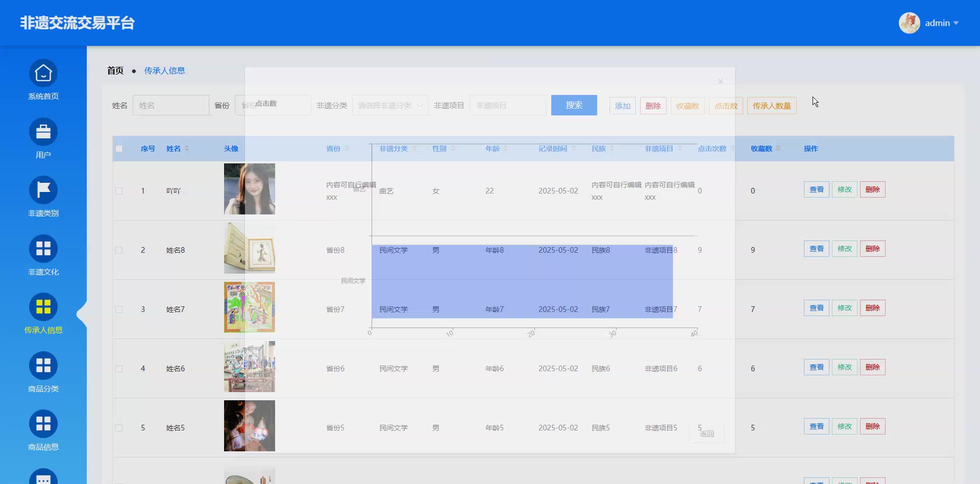Expand the admin user dropdown arrow
980x484 pixels.
956,23
